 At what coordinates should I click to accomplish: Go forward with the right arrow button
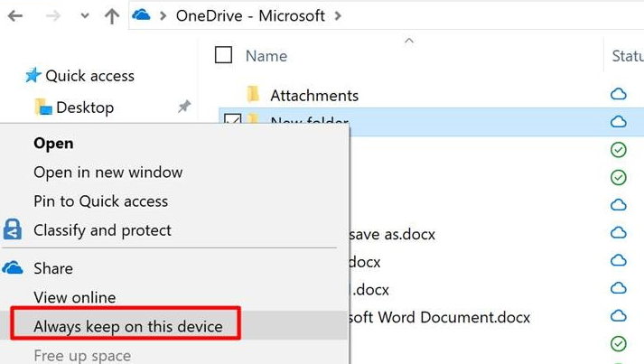(x=53, y=16)
